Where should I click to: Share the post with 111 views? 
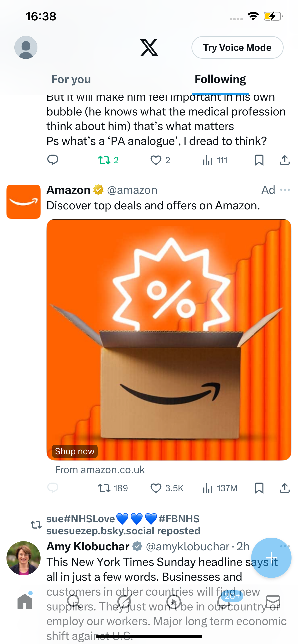pyautogui.click(x=285, y=160)
